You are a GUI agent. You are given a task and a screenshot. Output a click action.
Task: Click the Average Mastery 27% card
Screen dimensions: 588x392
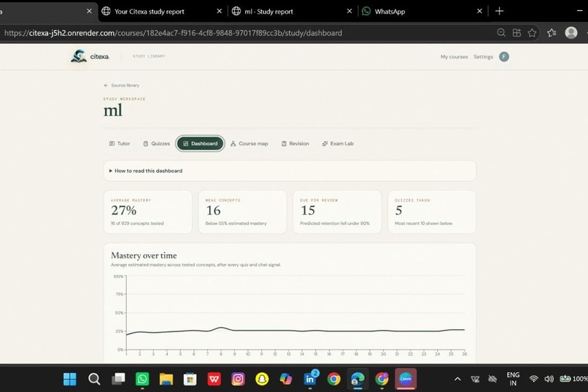tap(148, 212)
